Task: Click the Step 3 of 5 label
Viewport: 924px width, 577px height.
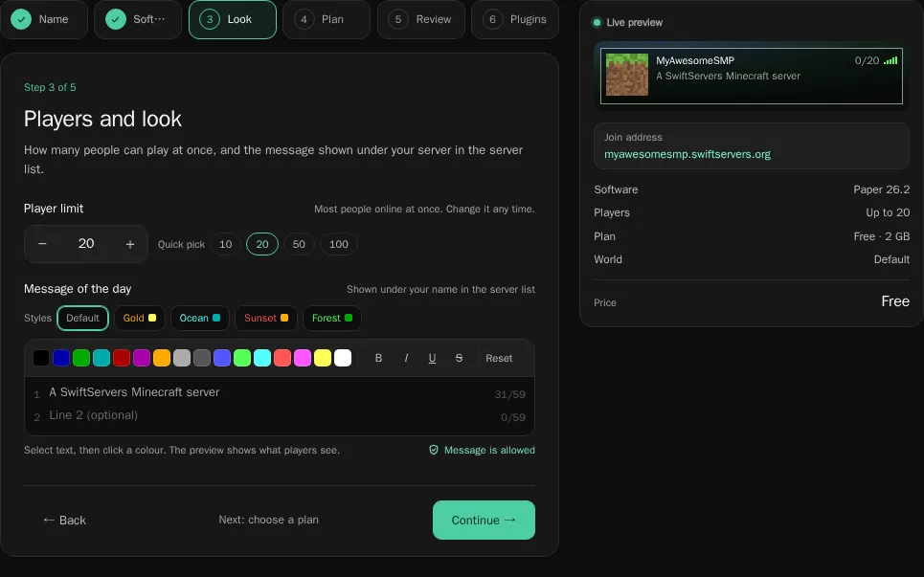Action: (50, 87)
